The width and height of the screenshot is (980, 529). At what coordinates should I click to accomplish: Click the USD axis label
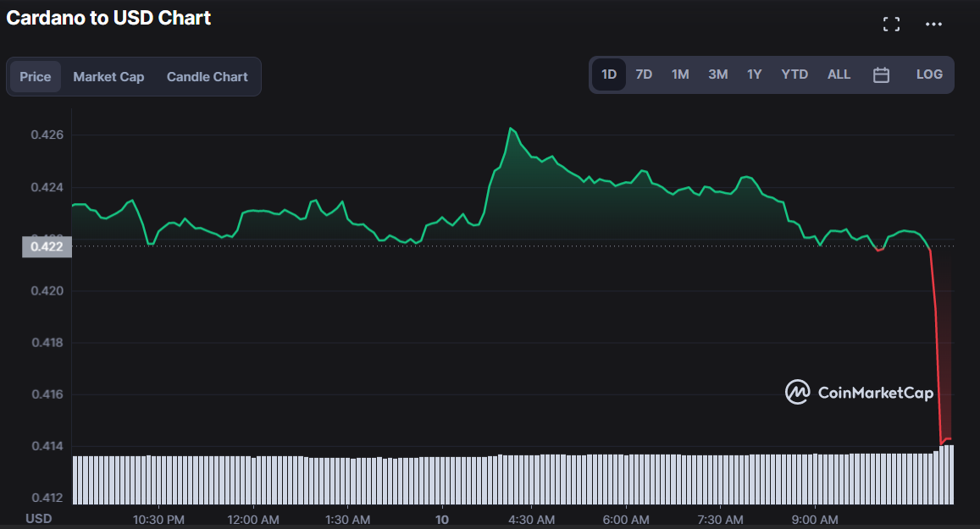click(x=38, y=518)
